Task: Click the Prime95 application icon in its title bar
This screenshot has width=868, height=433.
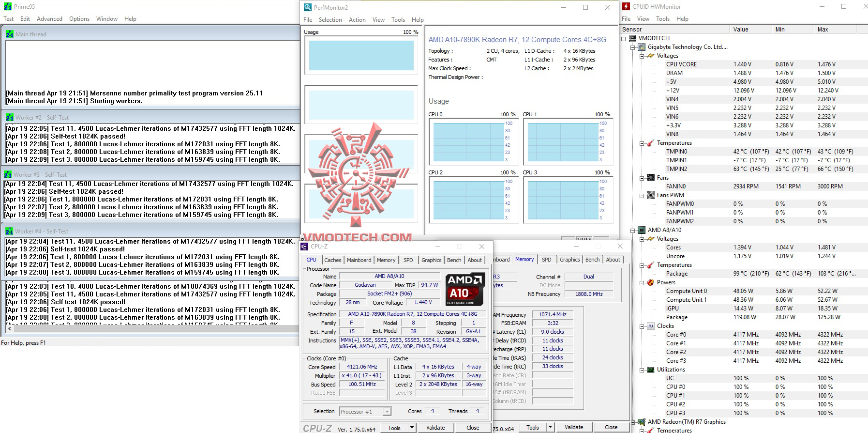Action: pyautogui.click(x=7, y=6)
